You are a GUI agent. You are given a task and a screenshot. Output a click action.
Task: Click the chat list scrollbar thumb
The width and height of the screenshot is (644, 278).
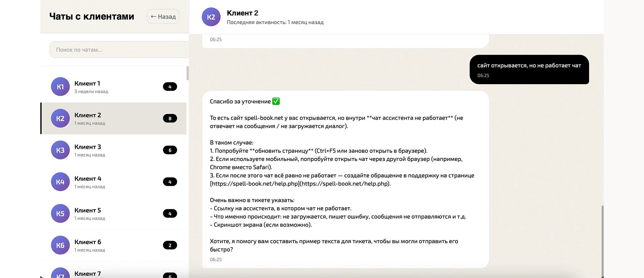tap(187, 73)
